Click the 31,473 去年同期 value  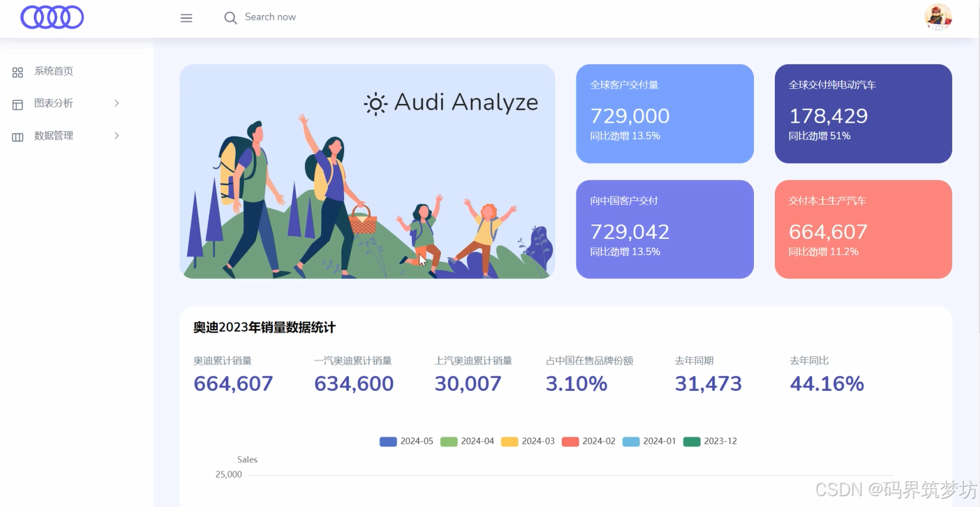pos(708,384)
